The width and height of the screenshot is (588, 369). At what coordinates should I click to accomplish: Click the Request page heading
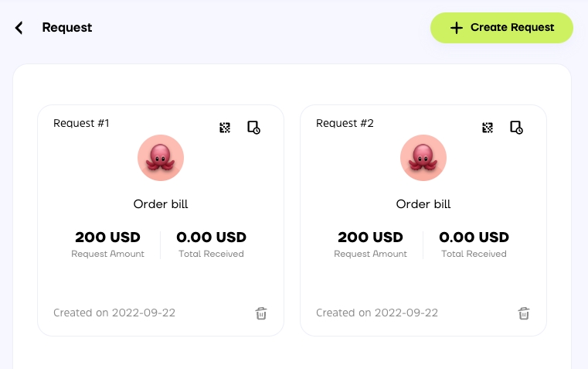tap(67, 28)
